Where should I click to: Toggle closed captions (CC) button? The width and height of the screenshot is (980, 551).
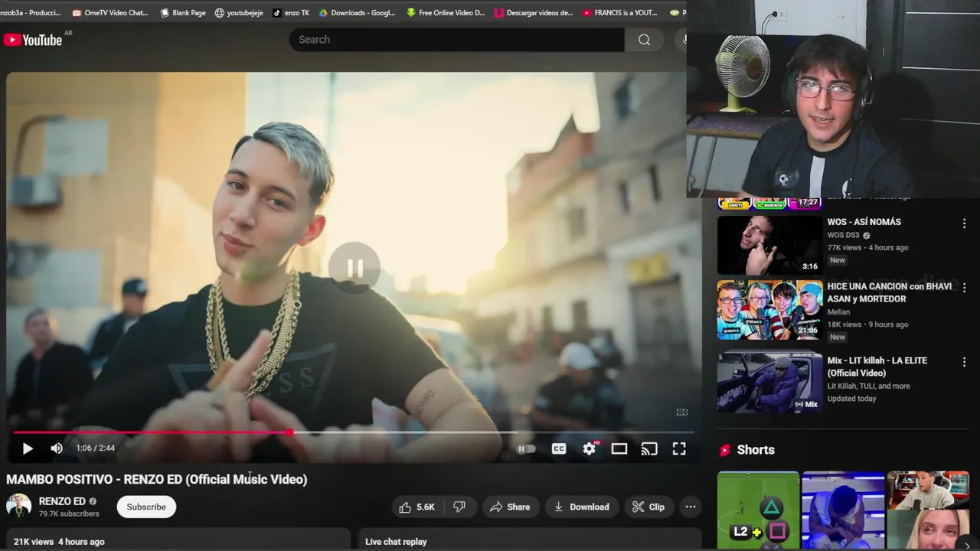559,449
